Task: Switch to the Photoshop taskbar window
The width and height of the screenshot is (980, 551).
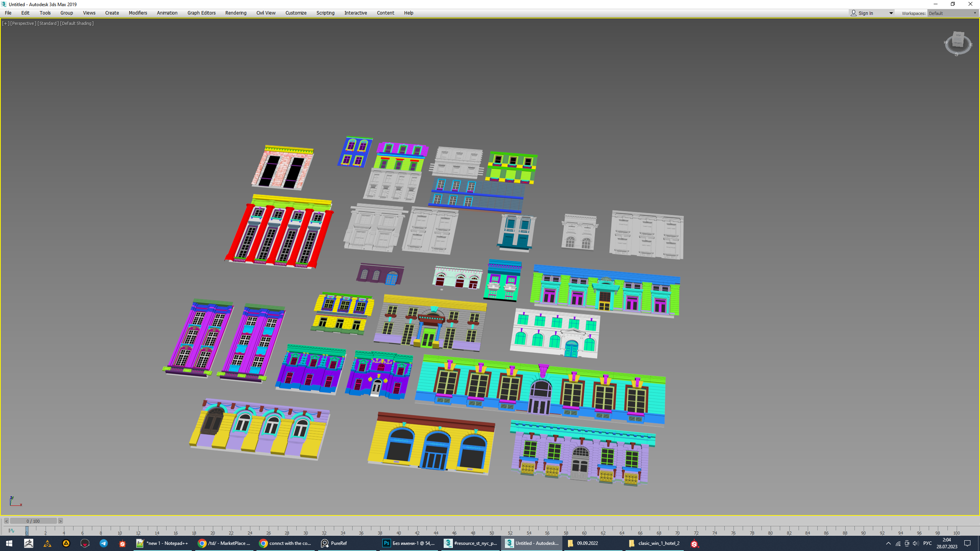Action: pyautogui.click(x=409, y=543)
